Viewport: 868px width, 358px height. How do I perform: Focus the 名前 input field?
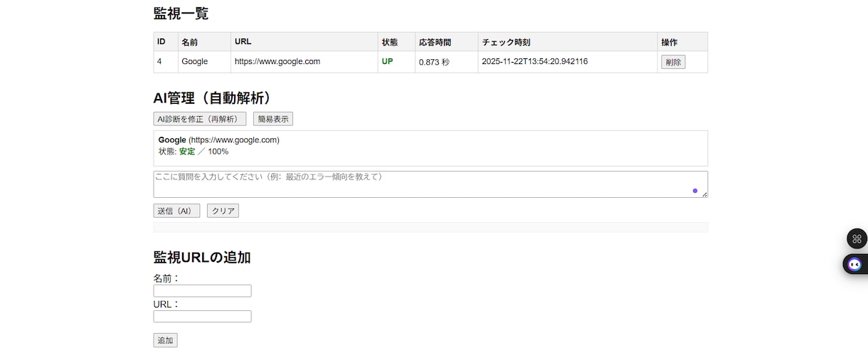pos(202,290)
